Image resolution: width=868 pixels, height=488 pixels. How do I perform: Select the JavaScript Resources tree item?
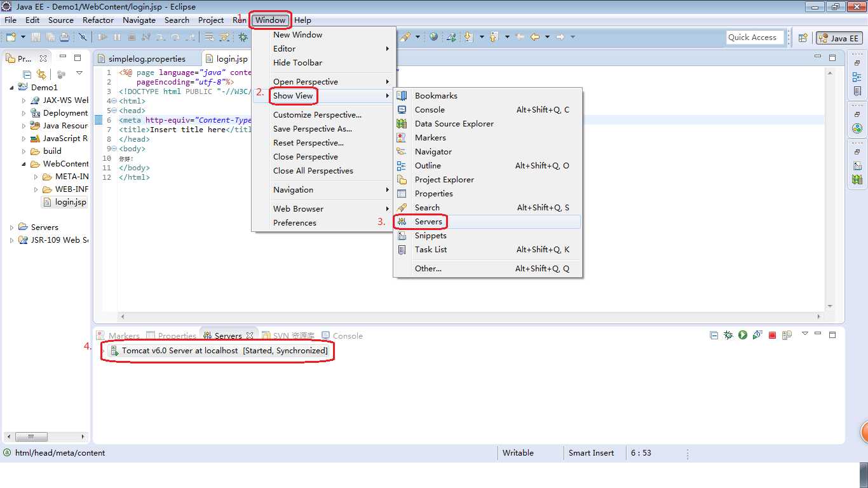59,138
